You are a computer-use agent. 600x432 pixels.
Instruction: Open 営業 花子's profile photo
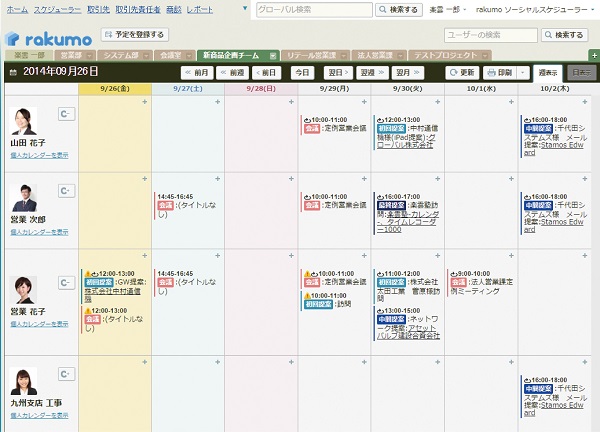[x=24, y=289]
